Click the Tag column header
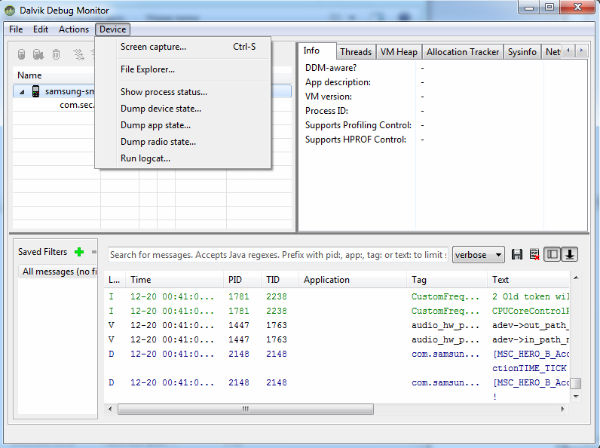This screenshot has height=448, width=600. [447, 280]
